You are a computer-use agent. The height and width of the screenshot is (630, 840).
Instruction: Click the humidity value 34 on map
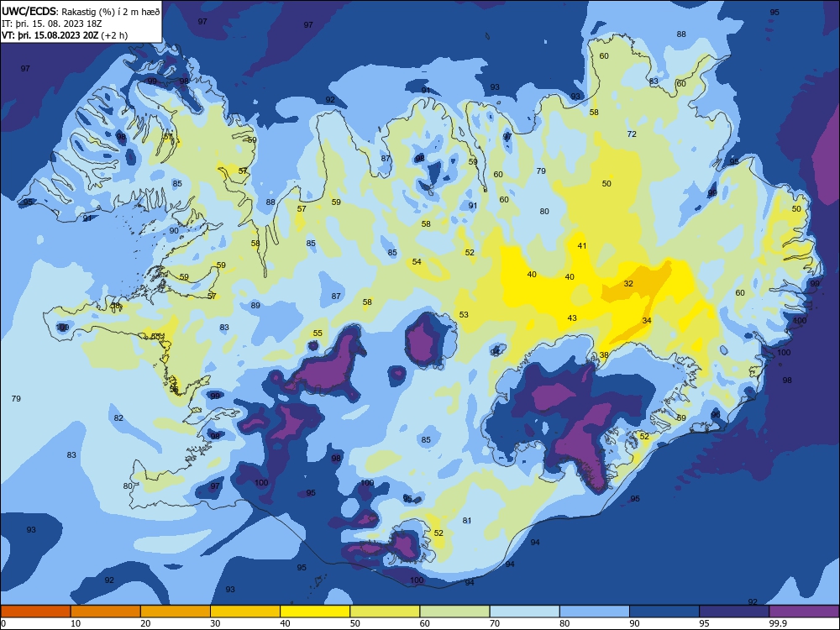[647, 320]
